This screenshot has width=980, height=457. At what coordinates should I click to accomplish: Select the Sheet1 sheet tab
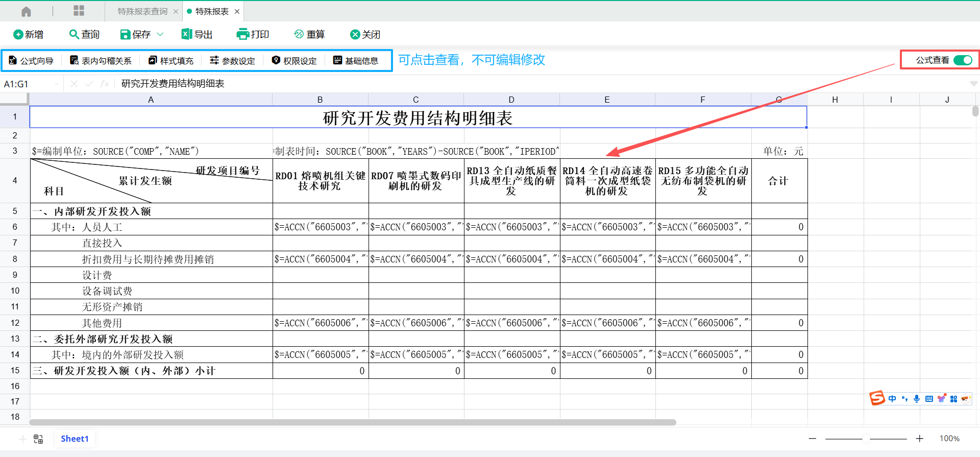75,439
